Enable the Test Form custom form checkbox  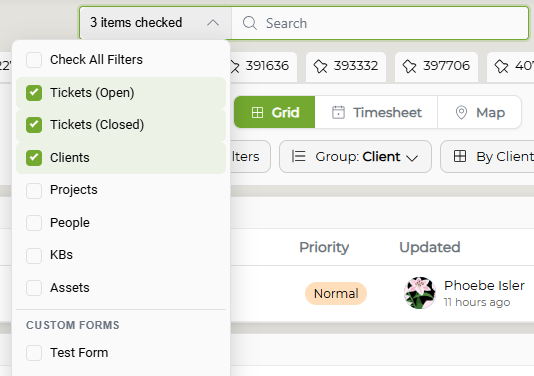(x=34, y=353)
